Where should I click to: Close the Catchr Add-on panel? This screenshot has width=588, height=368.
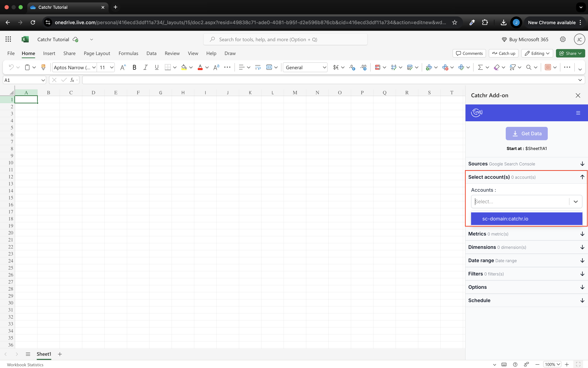(x=578, y=95)
